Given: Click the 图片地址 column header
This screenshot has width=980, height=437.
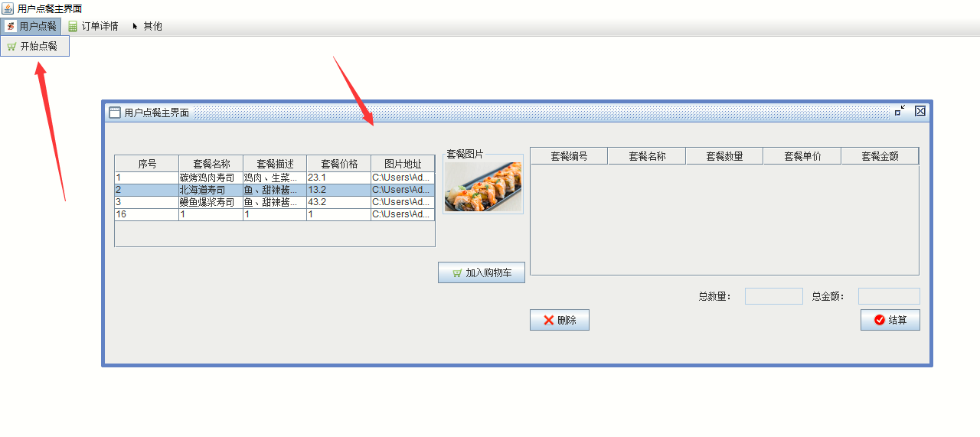Looking at the screenshot, I should pos(403,164).
